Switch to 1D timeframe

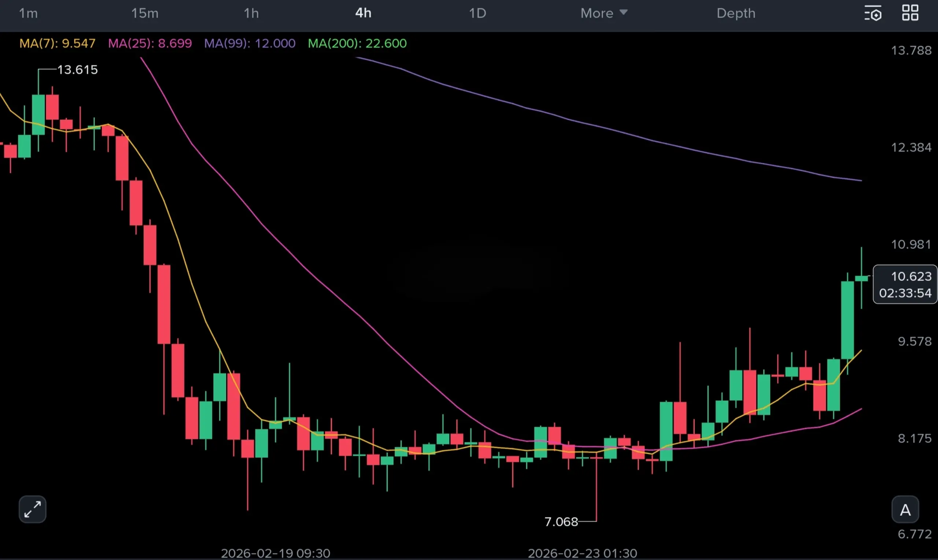pos(477,13)
